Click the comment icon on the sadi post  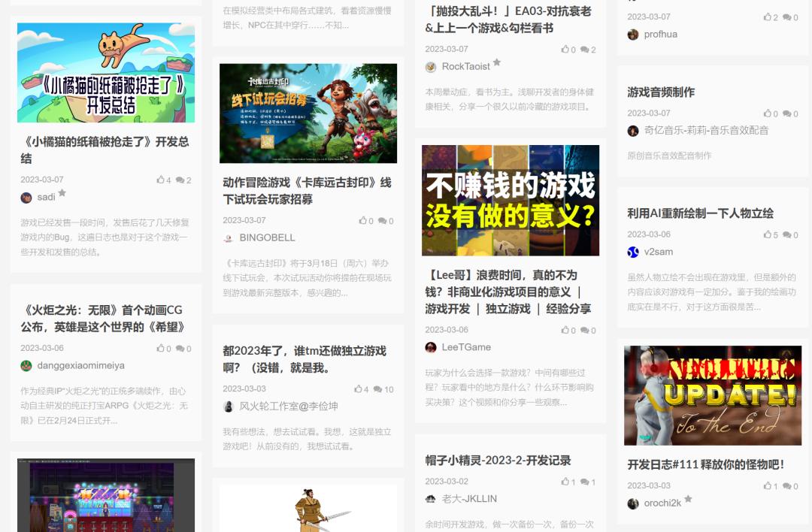pos(180,180)
